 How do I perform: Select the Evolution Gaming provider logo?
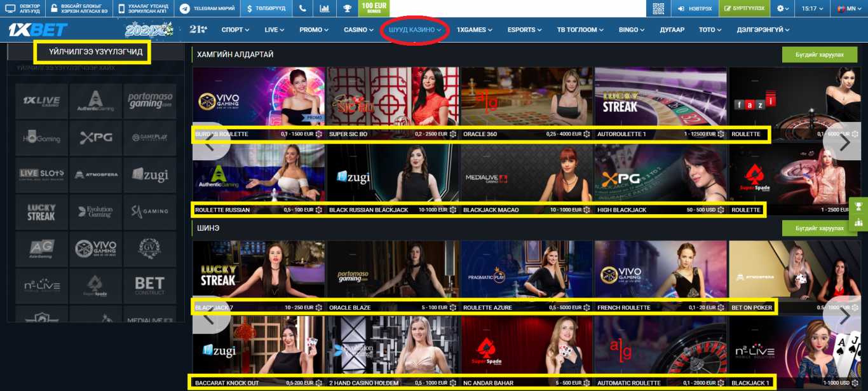pyautogui.click(x=95, y=212)
